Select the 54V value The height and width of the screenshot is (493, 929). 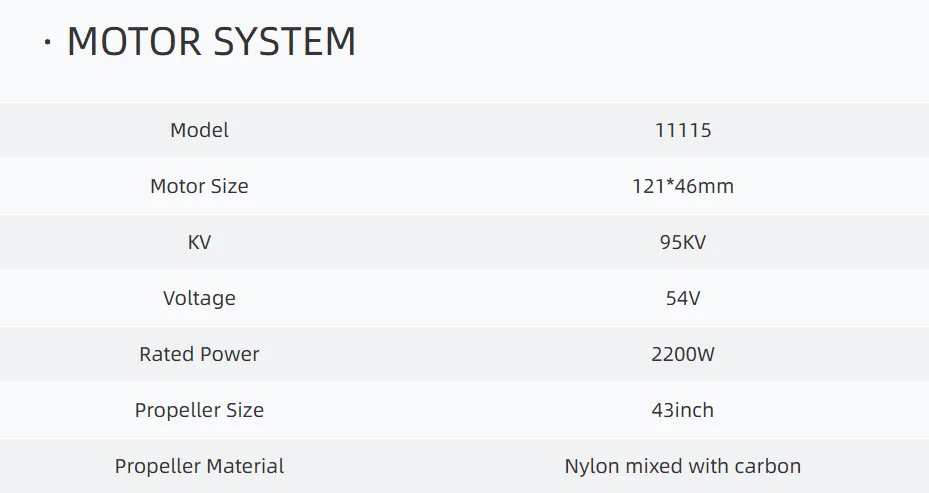click(x=683, y=298)
